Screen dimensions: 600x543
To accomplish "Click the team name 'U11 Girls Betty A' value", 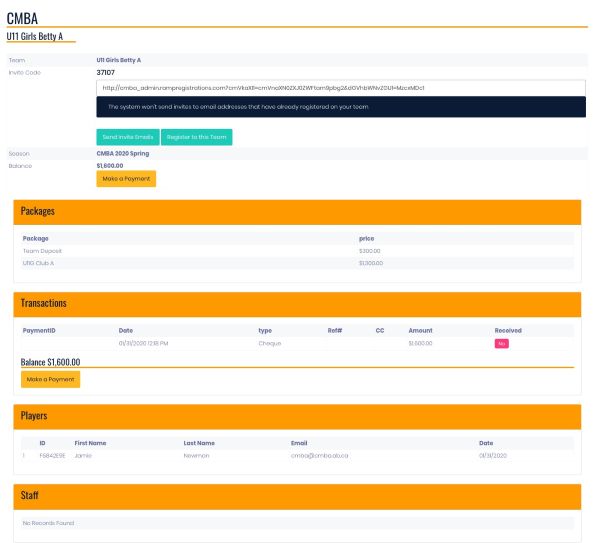I will click(x=119, y=60).
